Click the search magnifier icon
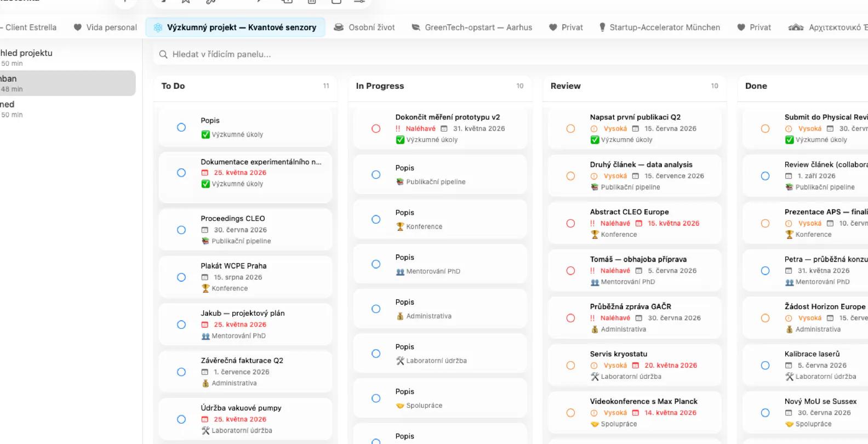Screen dimensions: 868x444 [163, 54]
